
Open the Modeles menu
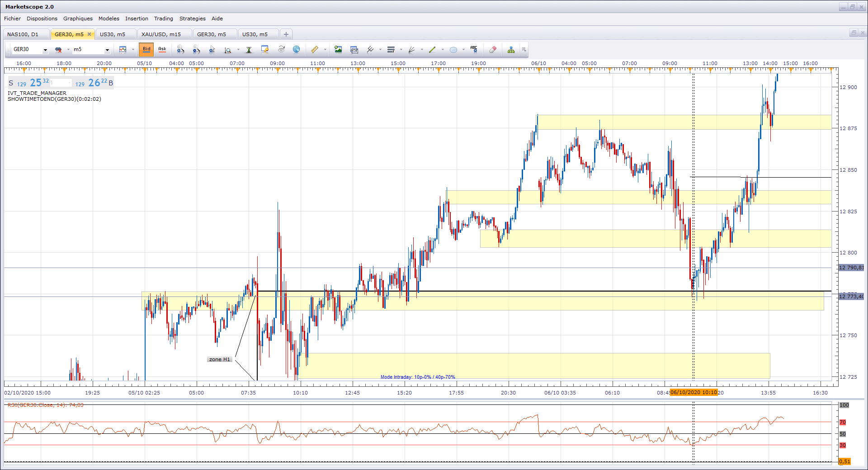109,19
